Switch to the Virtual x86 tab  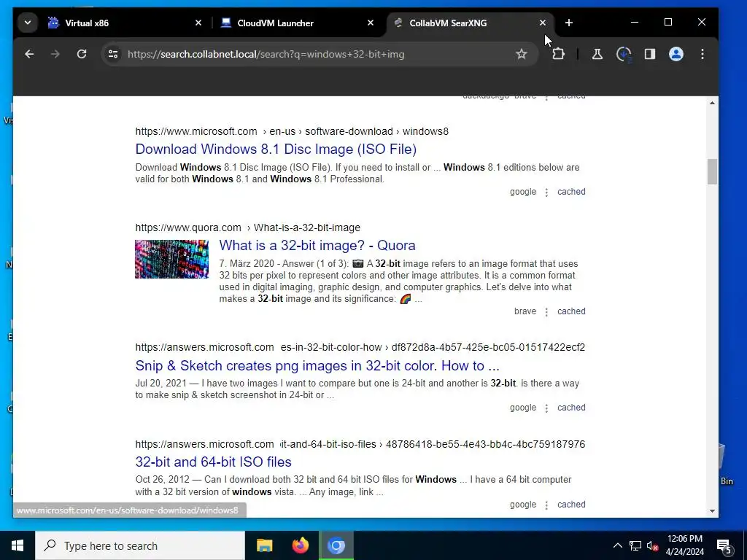[x=125, y=23]
